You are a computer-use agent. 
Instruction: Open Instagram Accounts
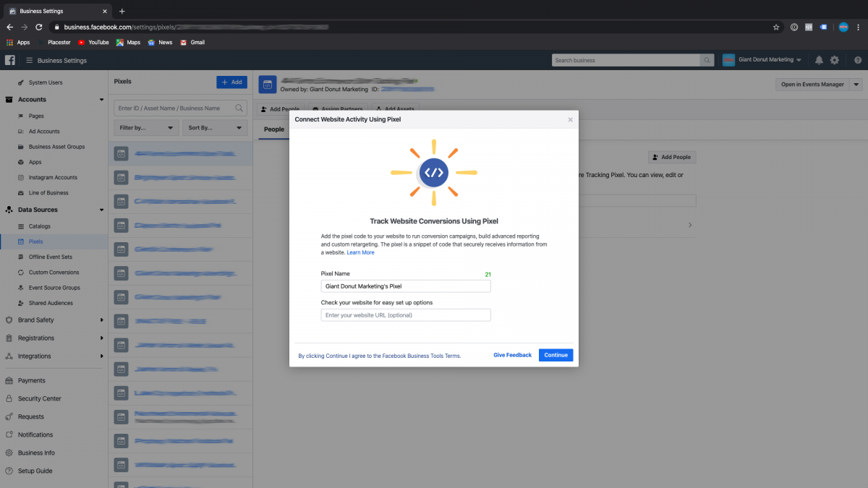(54, 177)
